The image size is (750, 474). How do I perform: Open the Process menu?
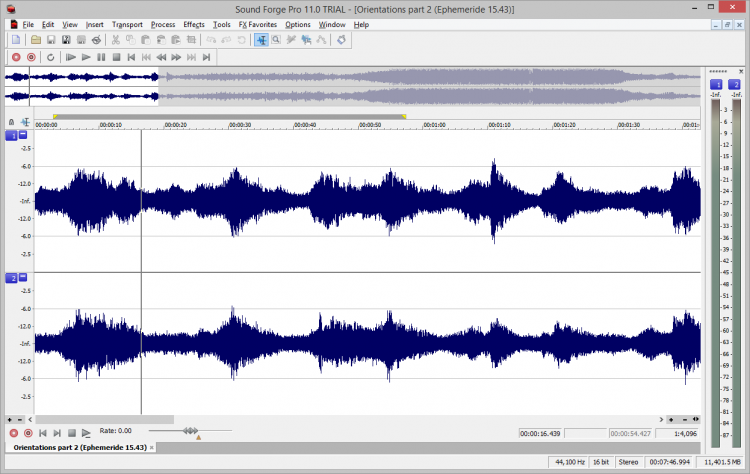click(163, 24)
